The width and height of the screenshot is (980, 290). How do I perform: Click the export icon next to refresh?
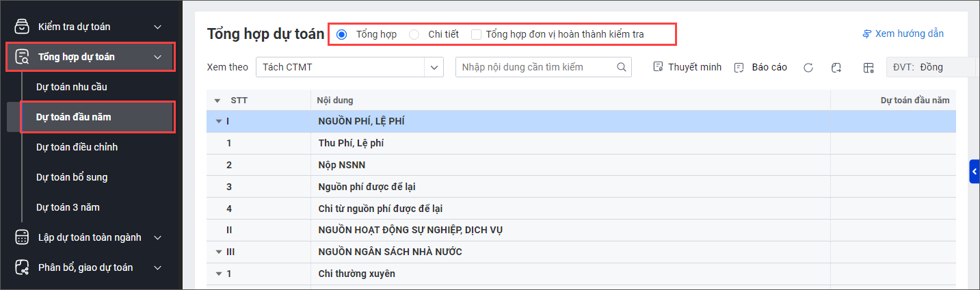pyautogui.click(x=836, y=68)
